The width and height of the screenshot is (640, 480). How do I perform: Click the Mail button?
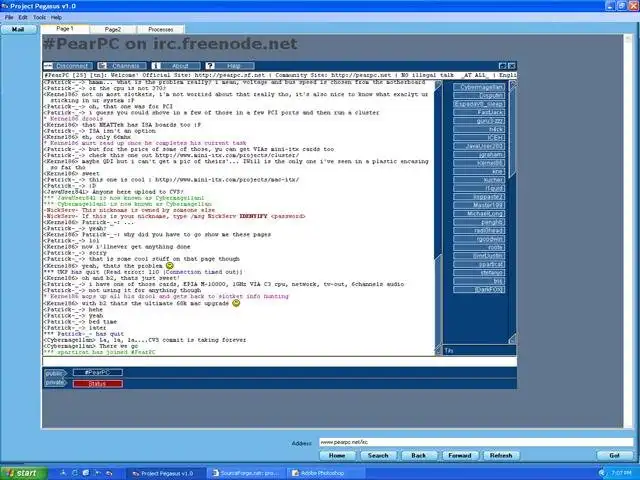point(18,29)
